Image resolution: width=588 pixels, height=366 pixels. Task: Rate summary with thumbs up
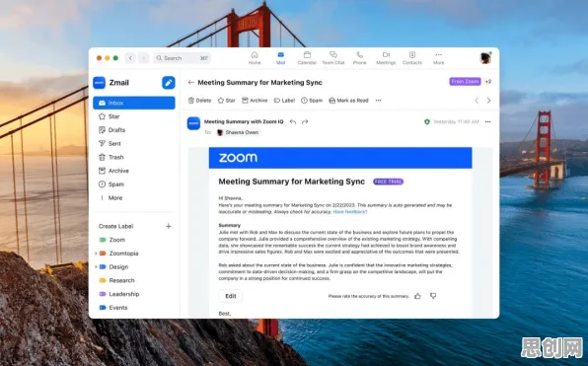[x=417, y=296]
